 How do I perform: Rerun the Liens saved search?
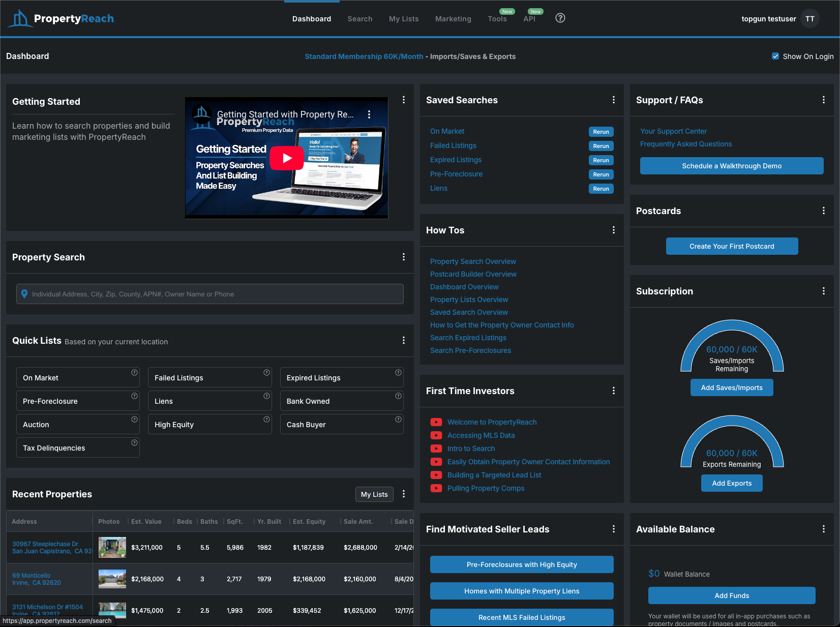tap(601, 189)
